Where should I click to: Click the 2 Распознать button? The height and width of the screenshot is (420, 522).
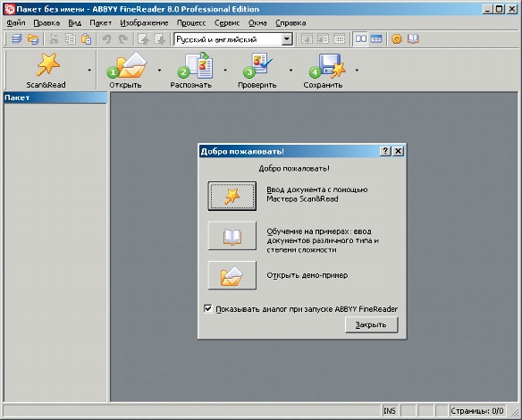pyautogui.click(x=191, y=71)
